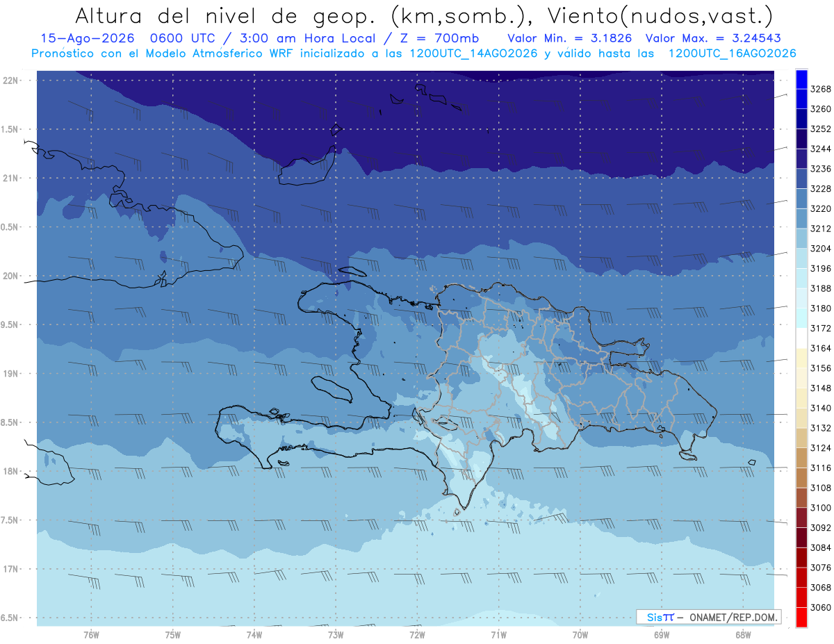
Task: Click the 3180 legend value
Action: coord(821,308)
